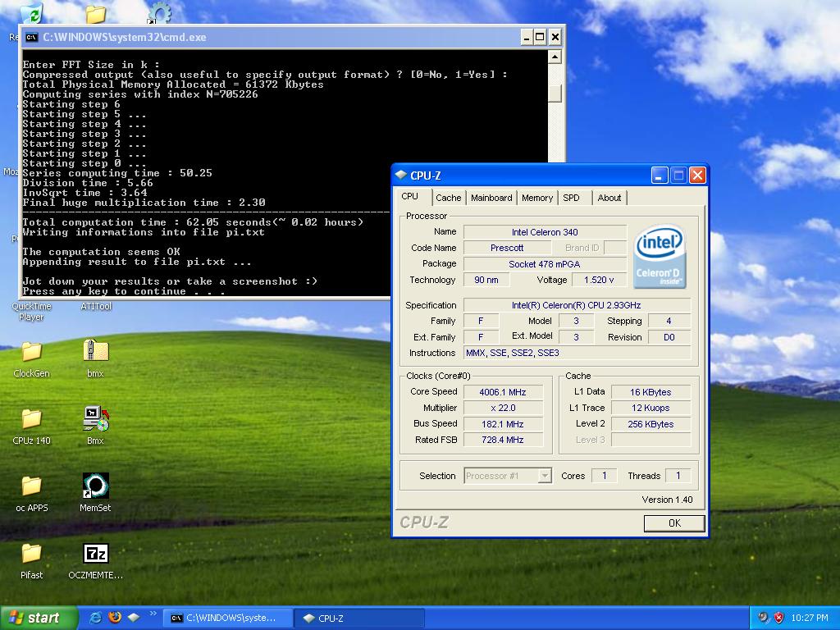
Task: Click the Rated FSB value '728.4 MHz'
Action: pos(503,440)
